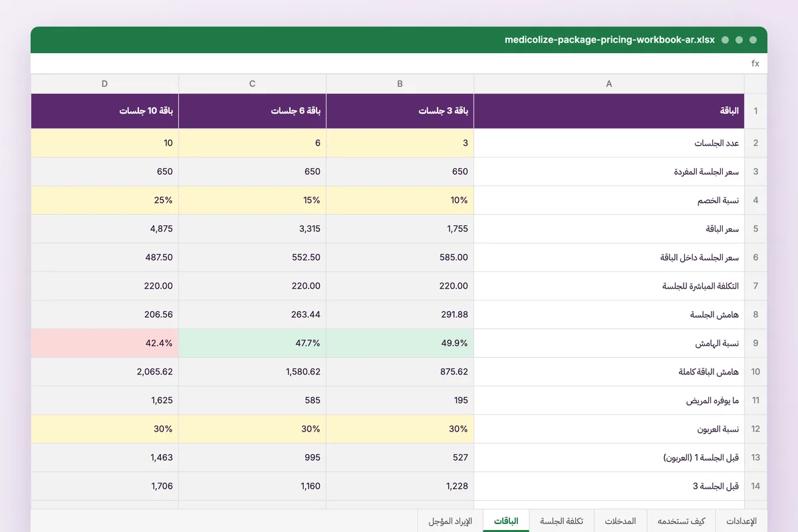Viewport: 798px width, 532px height.
Task: Select row 4 via its row number
Action: (755, 200)
